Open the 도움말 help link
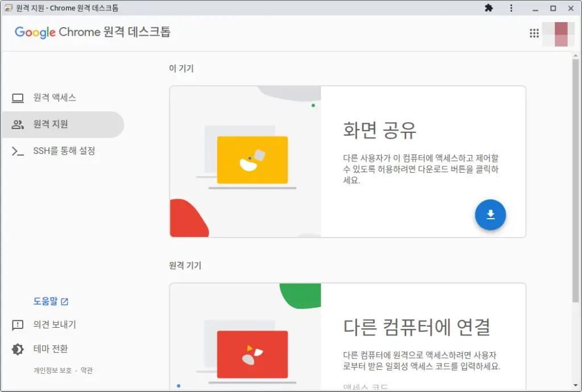The image size is (582, 392). [51, 301]
